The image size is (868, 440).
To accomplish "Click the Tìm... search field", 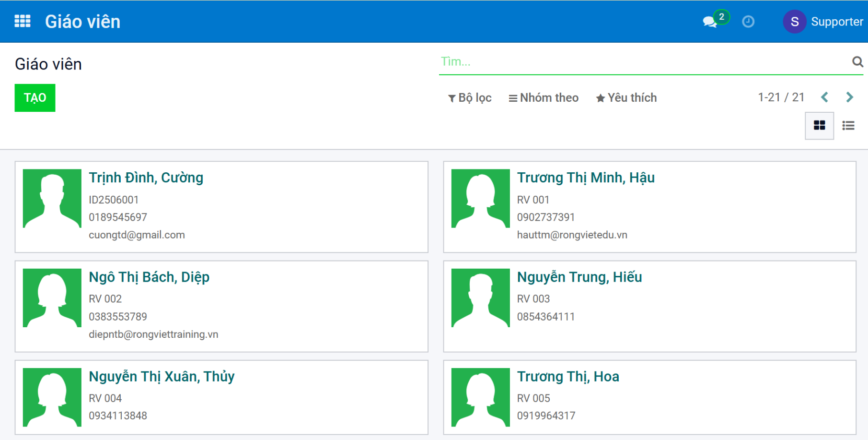I will coord(642,62).
